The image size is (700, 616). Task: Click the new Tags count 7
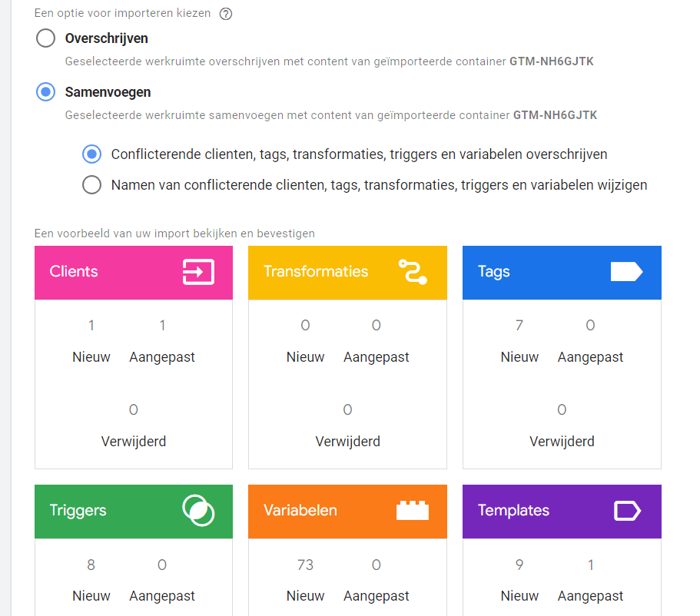(x=519, y=326)
